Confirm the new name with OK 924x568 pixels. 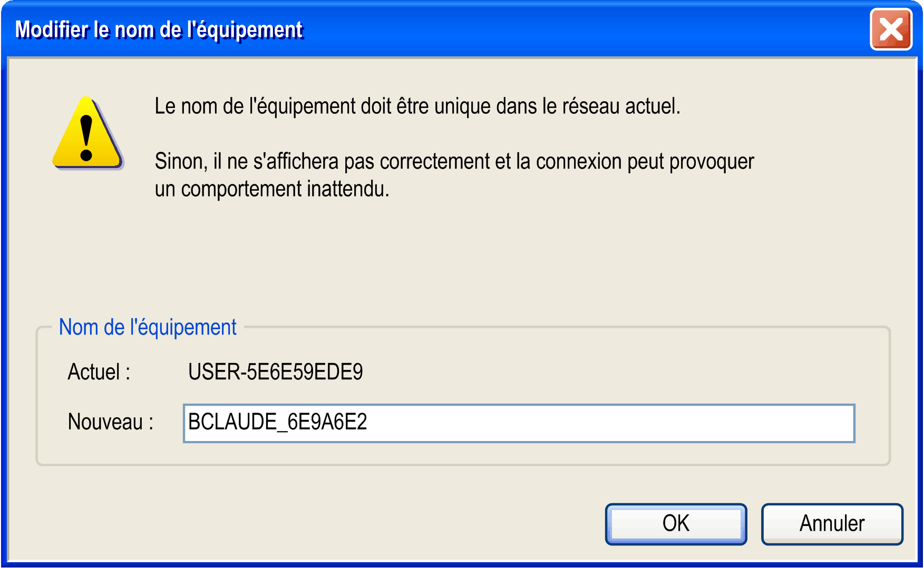pyautogui.click(x=676, y=524)
